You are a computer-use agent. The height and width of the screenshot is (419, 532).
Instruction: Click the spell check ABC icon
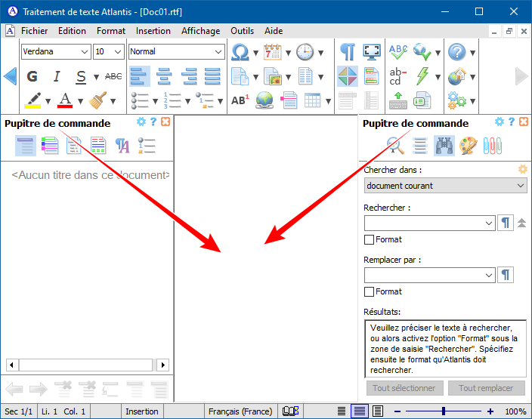tap(397, 52)
